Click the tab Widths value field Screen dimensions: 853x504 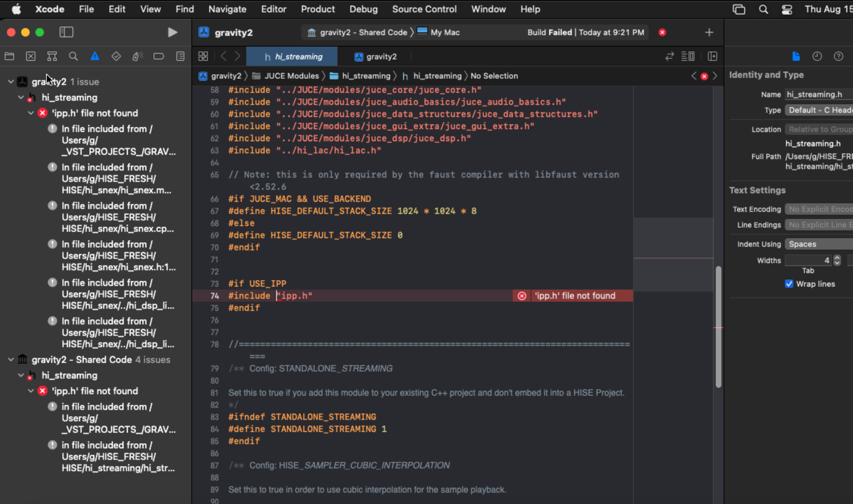coord(808,260)
